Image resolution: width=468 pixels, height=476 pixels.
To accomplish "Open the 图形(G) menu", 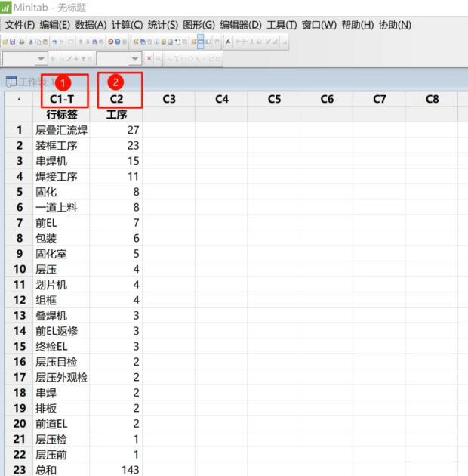I will point(199,25).
